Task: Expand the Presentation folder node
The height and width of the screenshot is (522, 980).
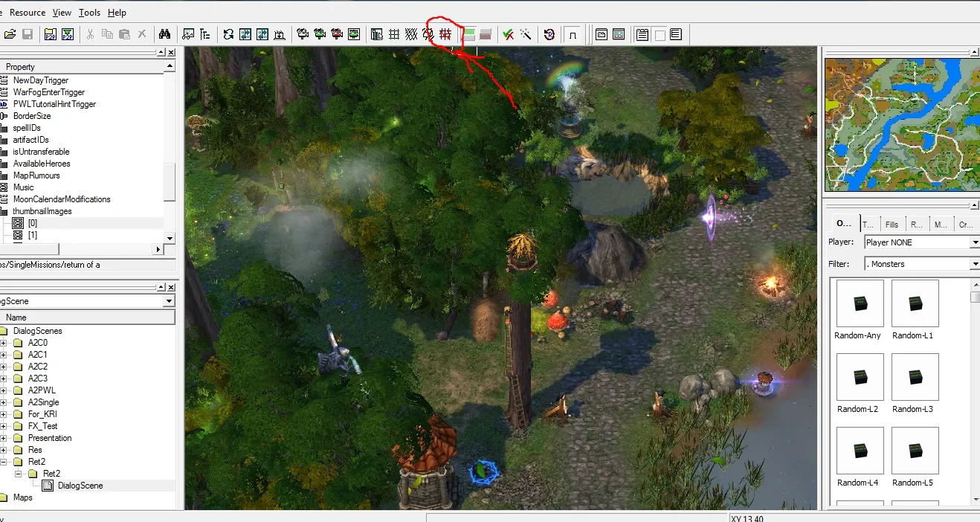Action: coord(4,438)
